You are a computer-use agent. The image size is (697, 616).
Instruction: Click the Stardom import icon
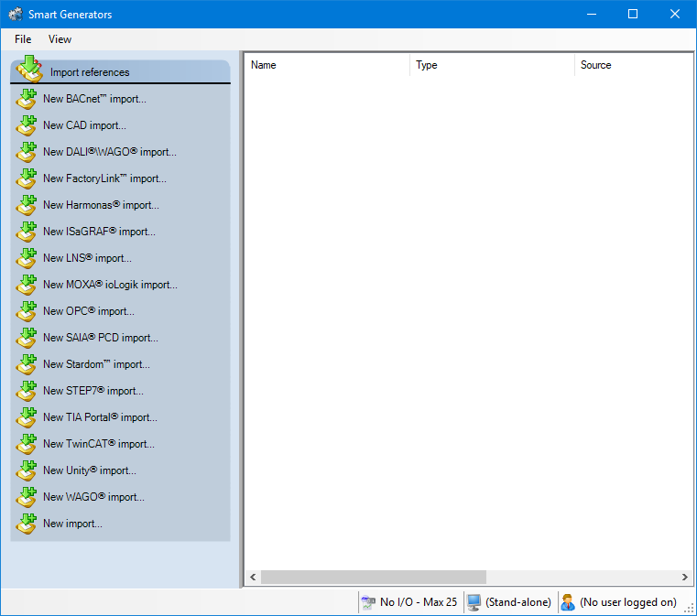[27, 364]
